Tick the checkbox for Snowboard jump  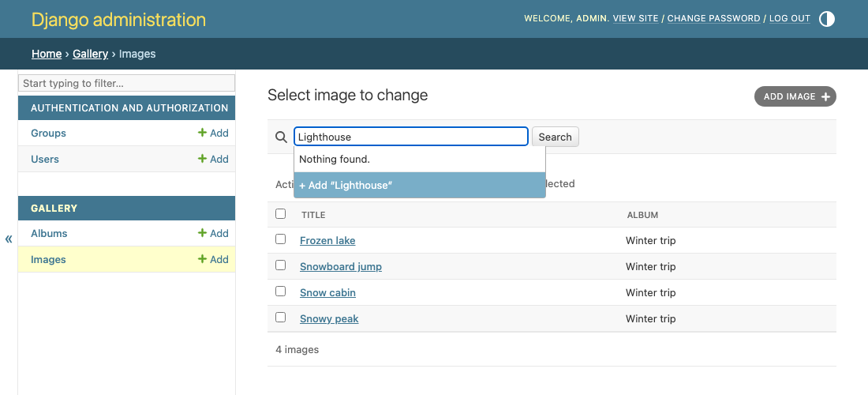[281, 265]
